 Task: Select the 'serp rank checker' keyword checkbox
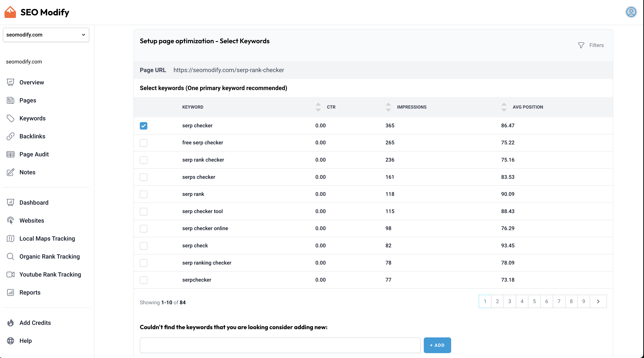144,160
